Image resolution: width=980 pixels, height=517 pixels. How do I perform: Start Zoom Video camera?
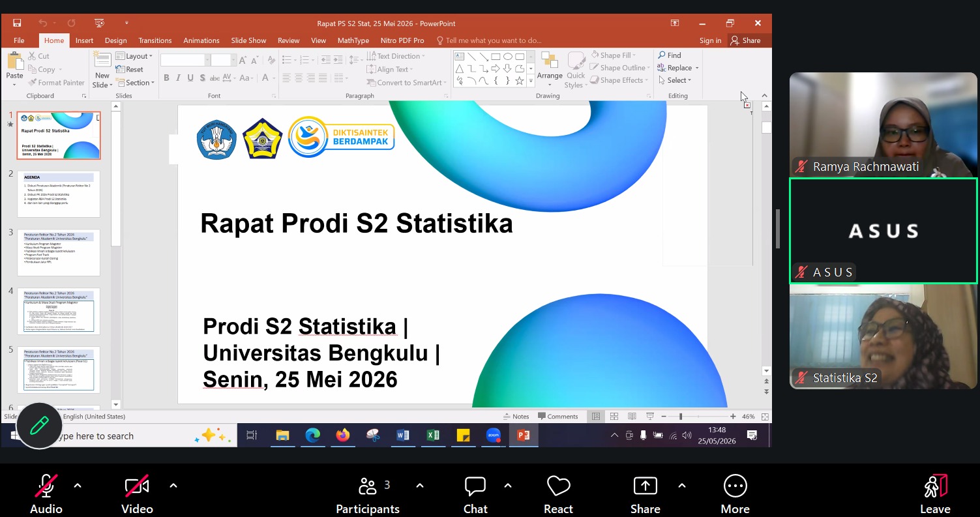point(137,494)
